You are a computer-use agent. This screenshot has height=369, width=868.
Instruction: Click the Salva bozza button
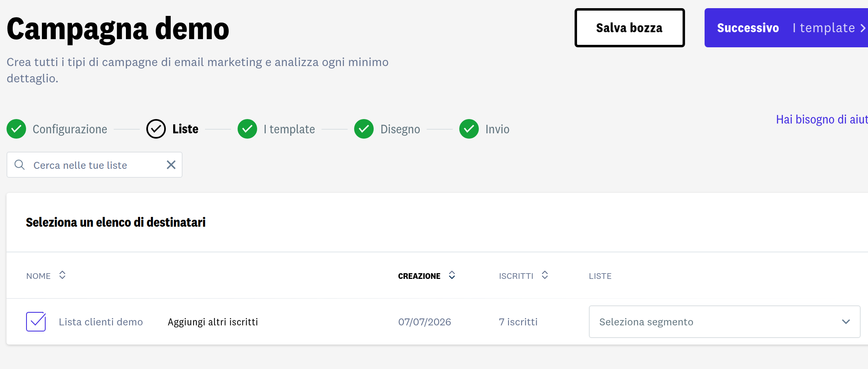[630, 28]
